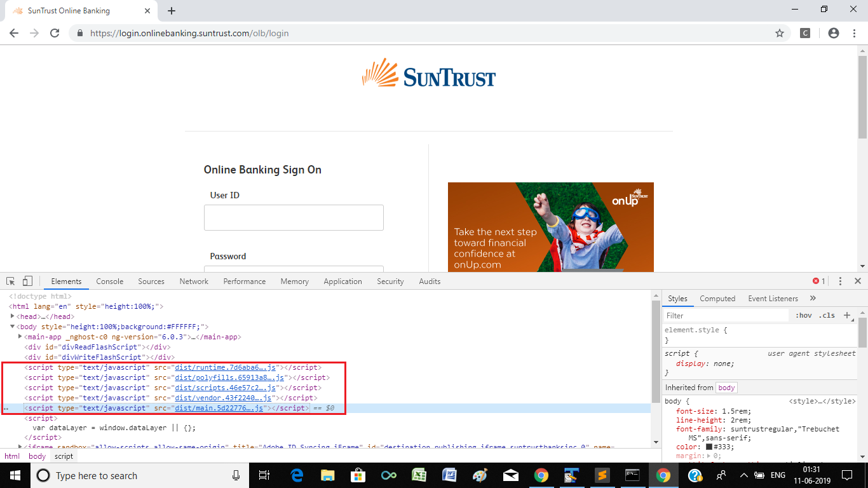Open the dist/main.5d22776 script link
This screenshot has width=868, height=488.
tap(219, 408)
